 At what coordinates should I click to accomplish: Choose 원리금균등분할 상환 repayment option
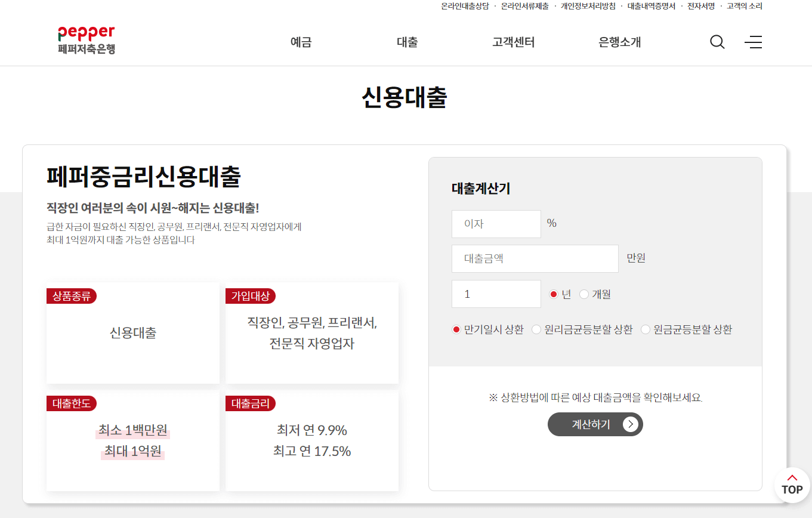pos(536,329)
